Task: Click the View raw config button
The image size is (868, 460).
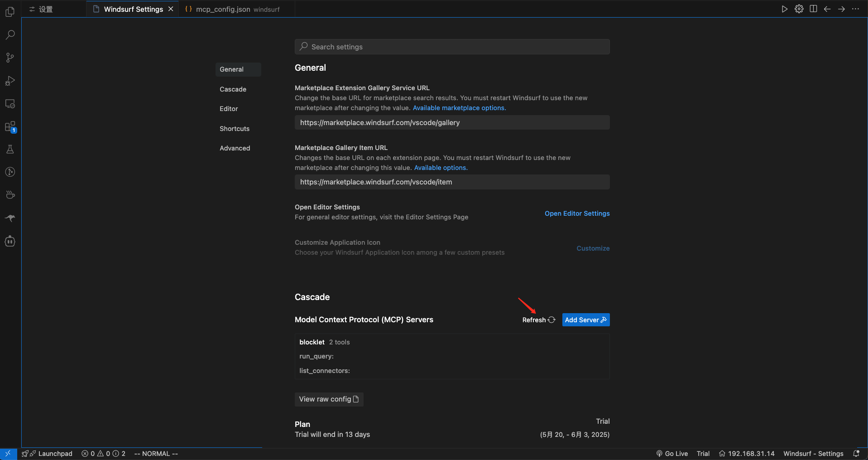Action: point(329,399)
